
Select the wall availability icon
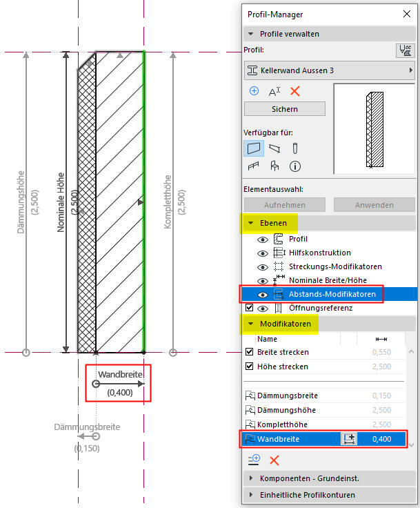[x=254, y=148]
